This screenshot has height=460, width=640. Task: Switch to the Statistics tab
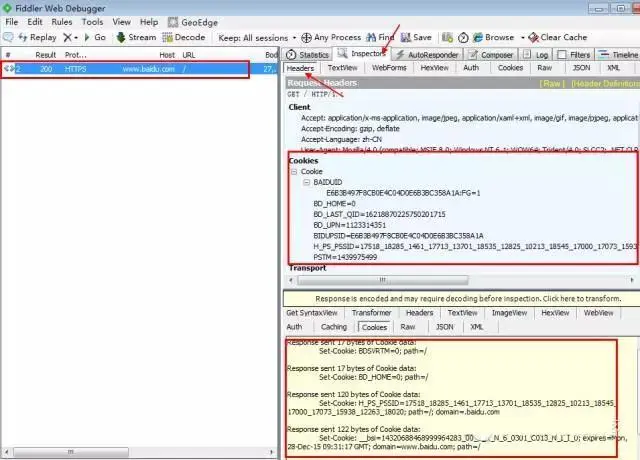307,55
